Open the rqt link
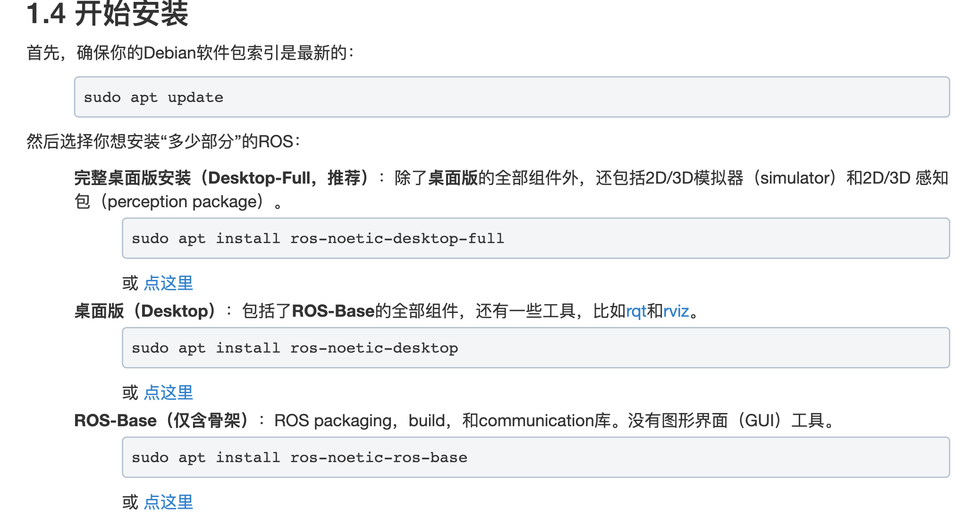980x523 pixels. pos(635,312)
